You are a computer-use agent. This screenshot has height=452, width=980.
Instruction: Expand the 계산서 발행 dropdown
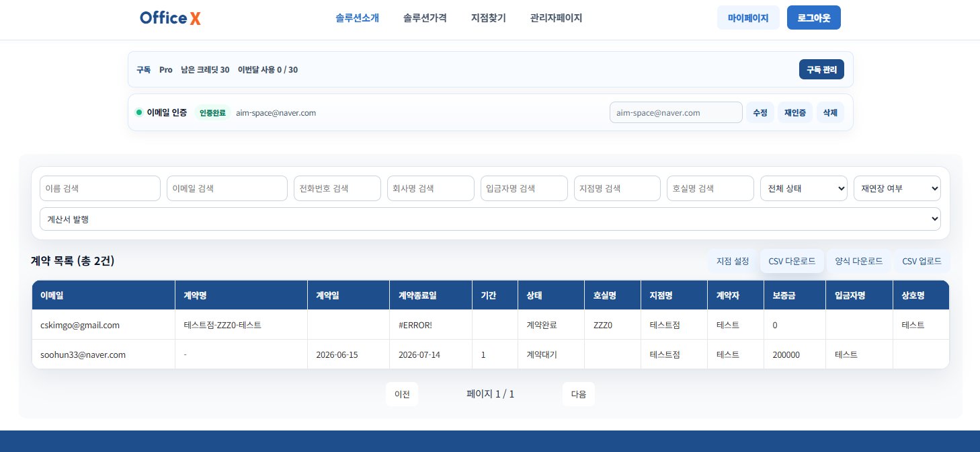click(x=490, y=219)
